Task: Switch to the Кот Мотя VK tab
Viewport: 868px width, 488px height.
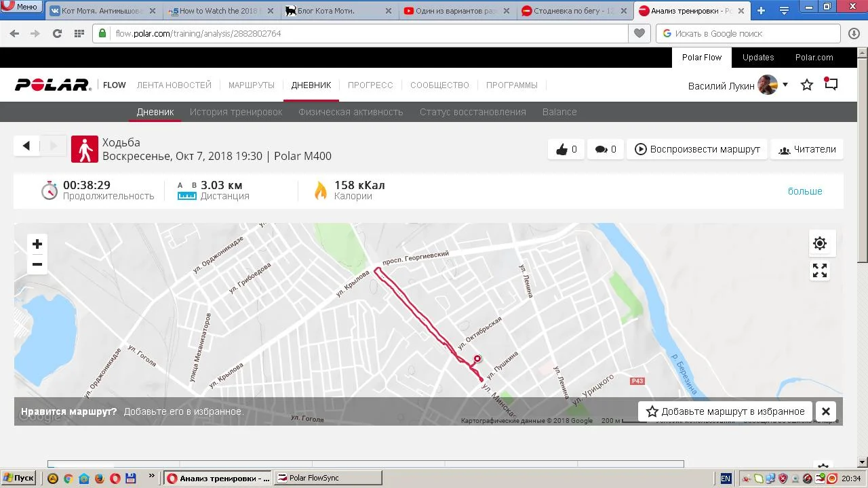Action: tap(103, 11)
